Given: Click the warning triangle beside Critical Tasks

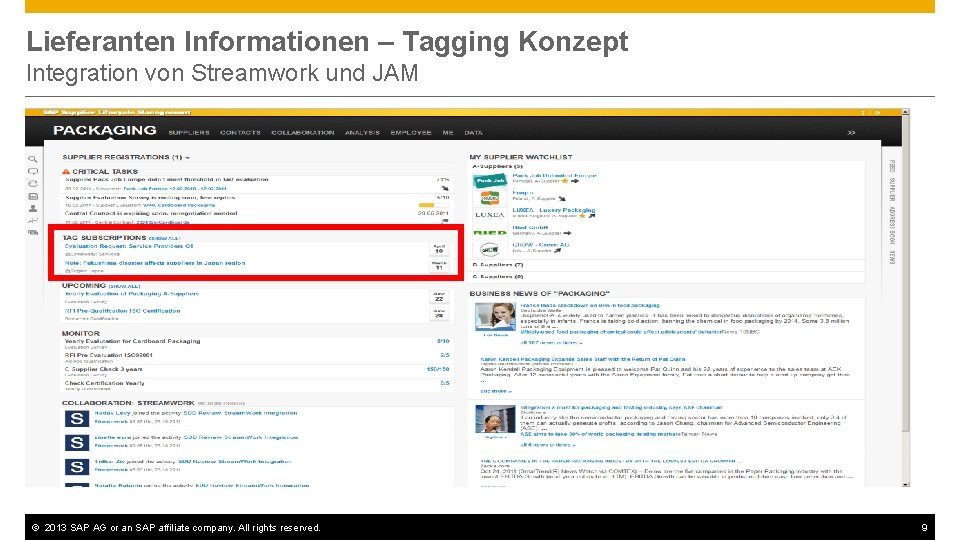Looking at the screenshot, I should [x=66, y=171].
